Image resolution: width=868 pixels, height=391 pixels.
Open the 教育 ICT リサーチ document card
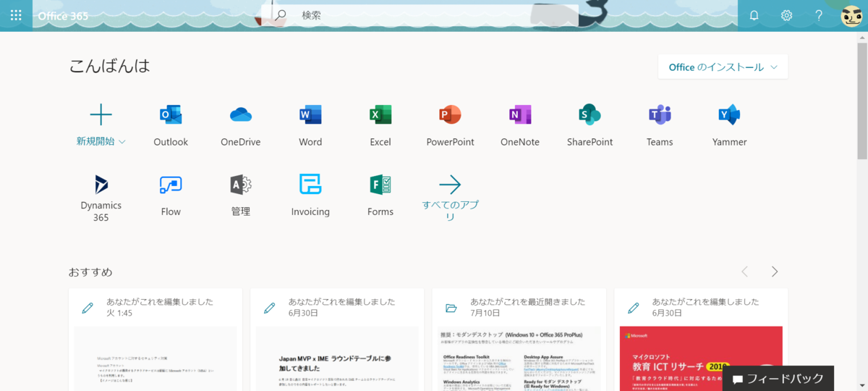[x=701, y=340]
